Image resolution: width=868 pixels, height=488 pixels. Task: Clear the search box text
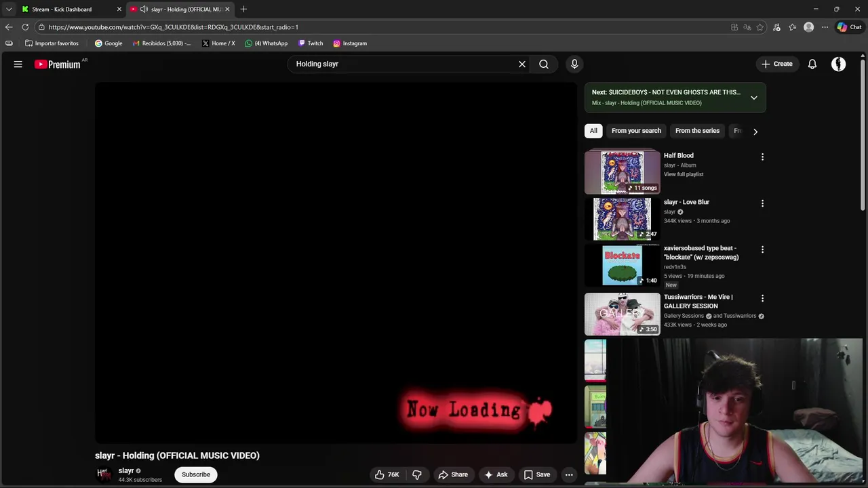pos(522,64)
